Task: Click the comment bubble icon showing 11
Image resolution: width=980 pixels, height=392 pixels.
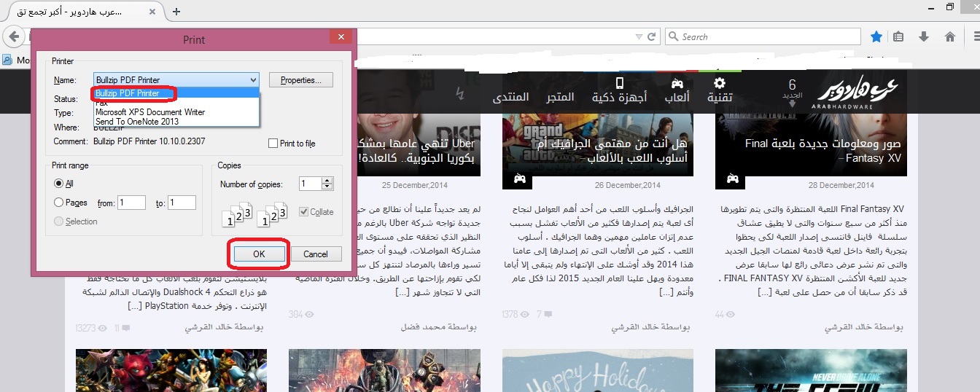Action: click(125, 328)
